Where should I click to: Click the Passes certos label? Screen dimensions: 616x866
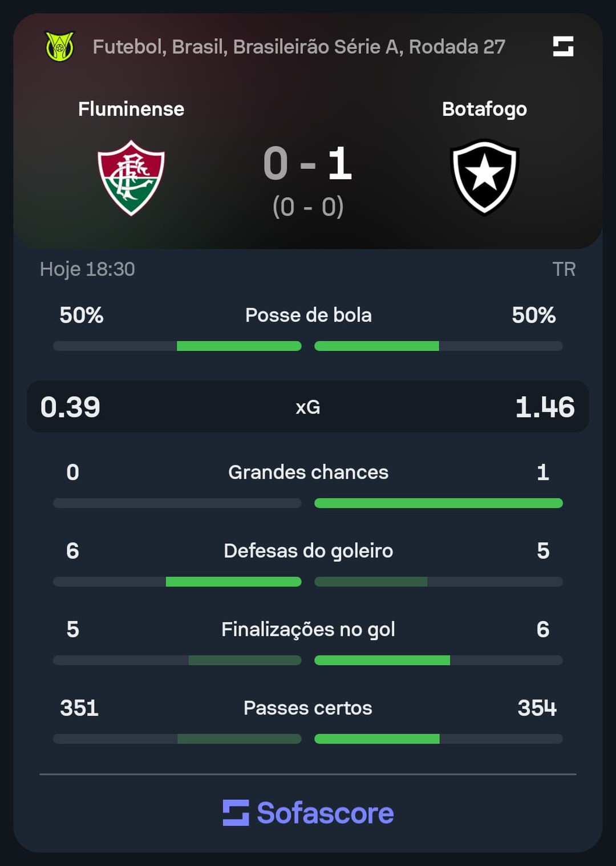click(308, 708)
